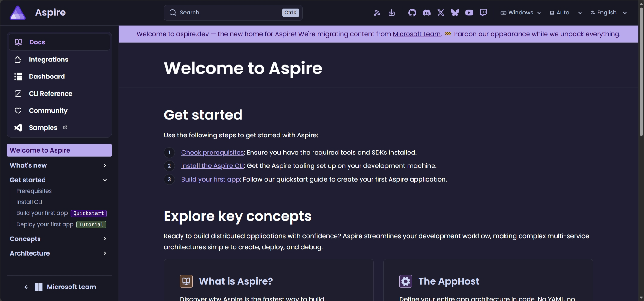Open the Check prerequisites link
Viewport: 644px width, 301px height.
pos(212,152)
